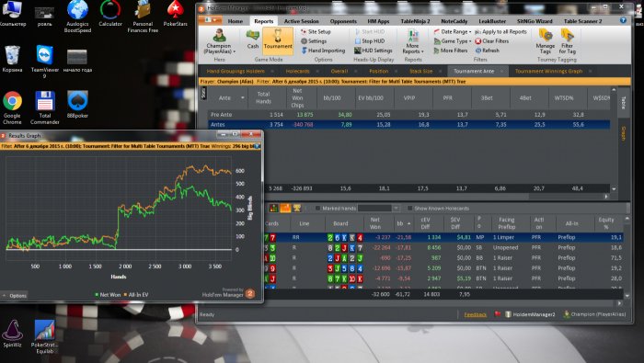
Task: Open the Manage Tags icon
Action: click(546, 41)
